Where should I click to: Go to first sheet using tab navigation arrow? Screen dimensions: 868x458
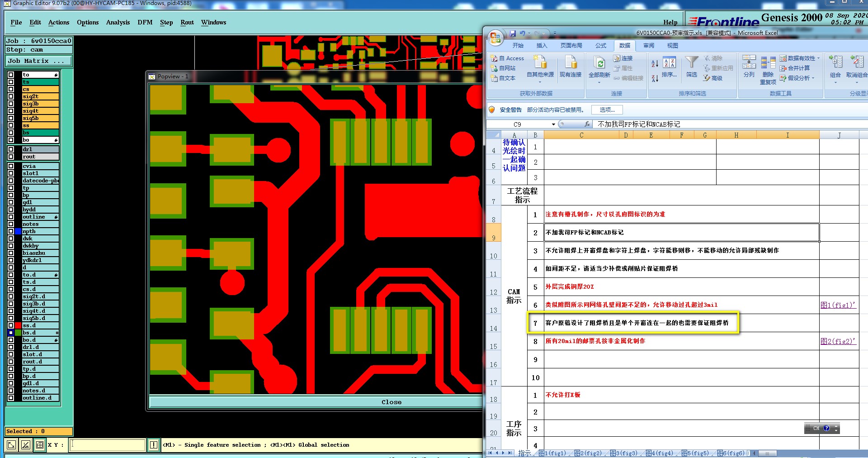(x=490, y=453)
